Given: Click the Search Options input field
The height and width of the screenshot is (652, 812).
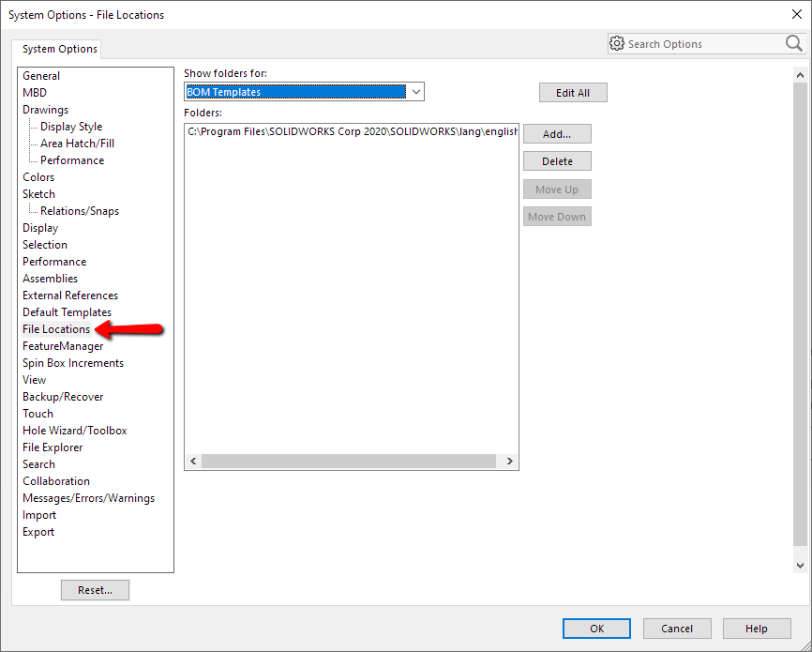Looking at the screenshot, I should pyautogui.click(x=704, y=44).
